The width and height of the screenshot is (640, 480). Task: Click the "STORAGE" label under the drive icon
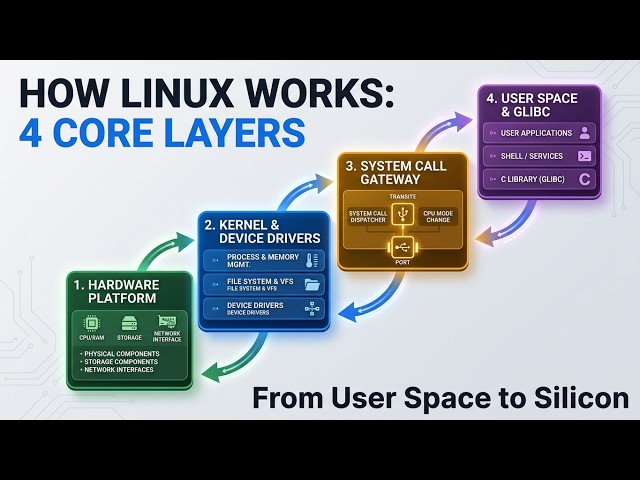(129, 338)
